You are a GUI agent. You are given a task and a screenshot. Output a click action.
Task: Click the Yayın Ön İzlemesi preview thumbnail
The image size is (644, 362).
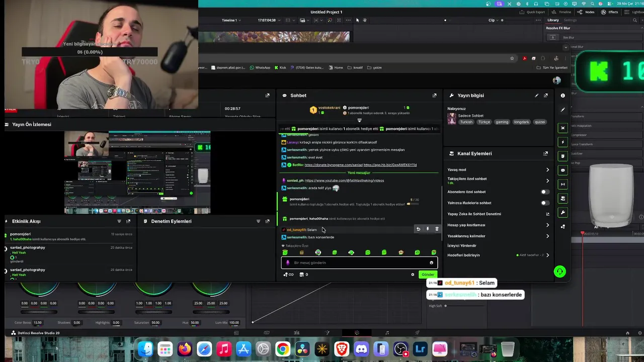point(137,172)
